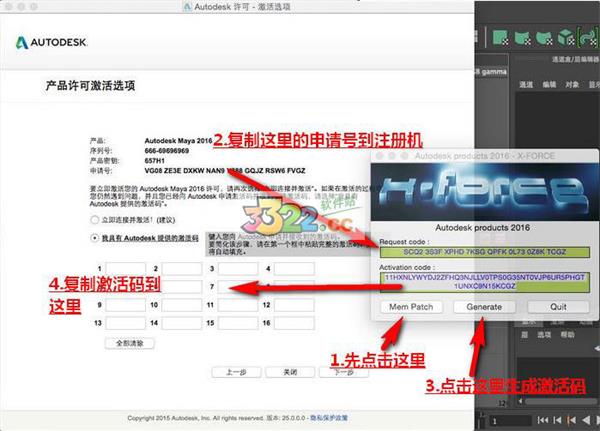The width and height of the screenshot is (600, 431).
Task: Click the Generate button
Action: pyautogui.click(x=484, y=307)
